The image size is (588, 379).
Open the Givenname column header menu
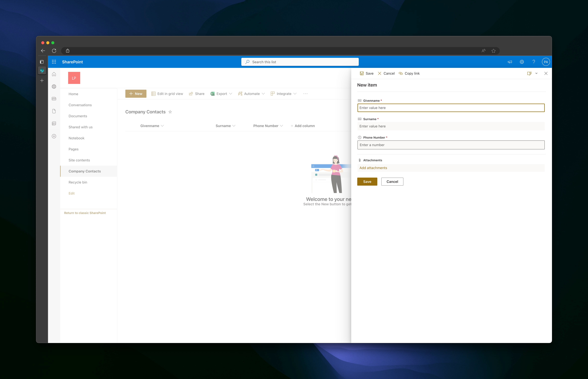click(x=152, y=126)
